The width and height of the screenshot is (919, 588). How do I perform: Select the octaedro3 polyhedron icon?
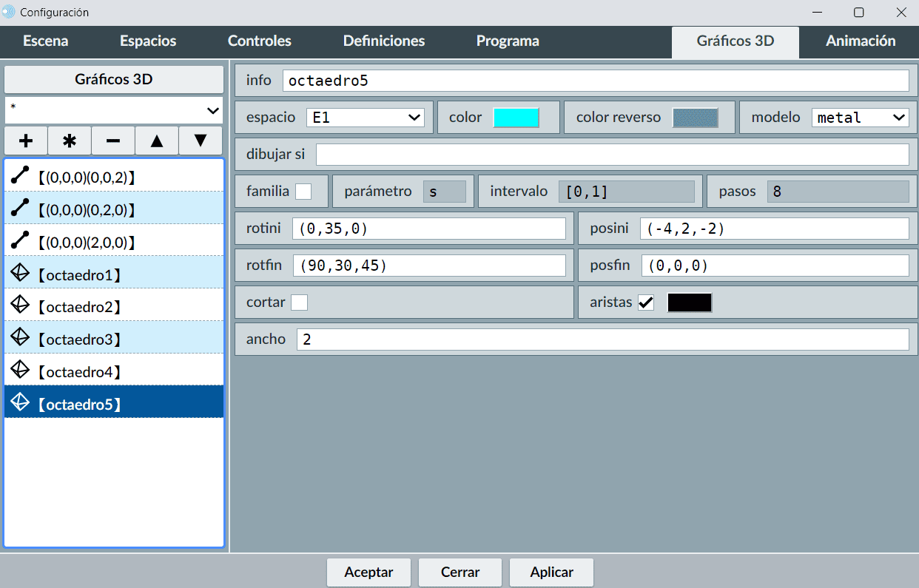pyautogui.click(x=21, y=339)
